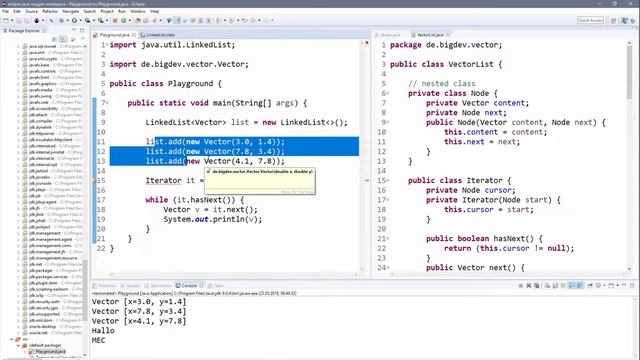
Task: Open the Run button dropdown arrow
Action: [80, 20]
